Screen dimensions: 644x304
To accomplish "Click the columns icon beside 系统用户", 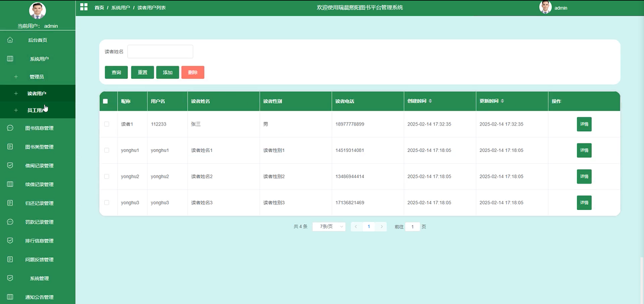I will [10, 59].
